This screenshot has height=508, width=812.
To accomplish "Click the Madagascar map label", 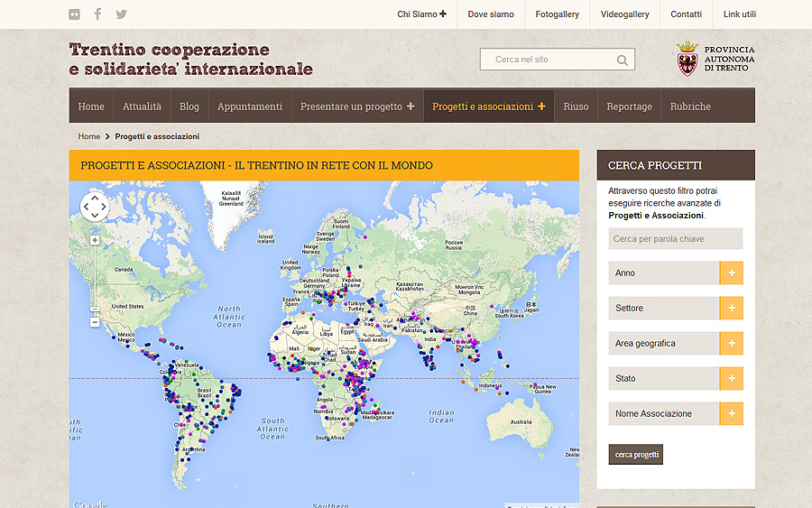I will (x=378, y=415).
